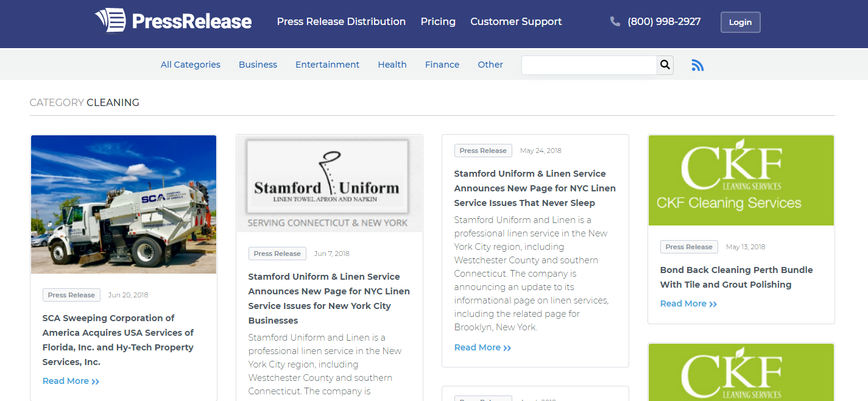Open SCA sweeper truck thumbnail
This screenshot has width=868, height=401.
(x=124, y=204)
